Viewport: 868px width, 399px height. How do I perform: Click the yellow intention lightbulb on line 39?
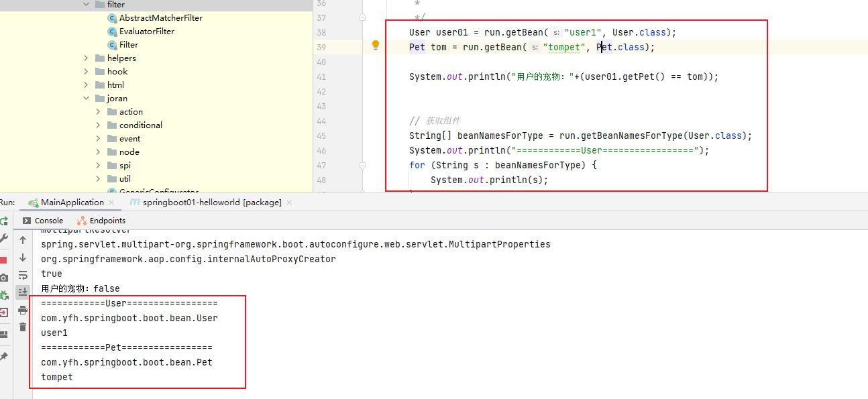tap(376, 46)
